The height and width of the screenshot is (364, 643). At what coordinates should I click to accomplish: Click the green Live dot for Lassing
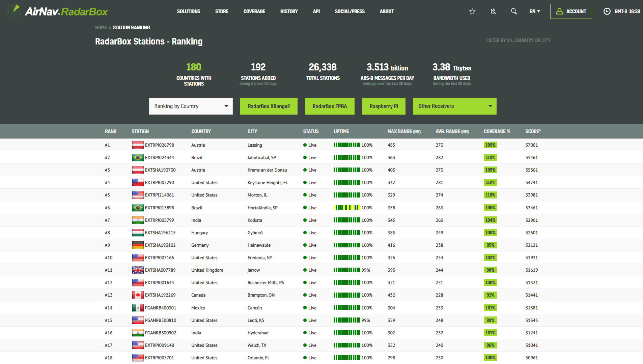(x=305, y=145)
